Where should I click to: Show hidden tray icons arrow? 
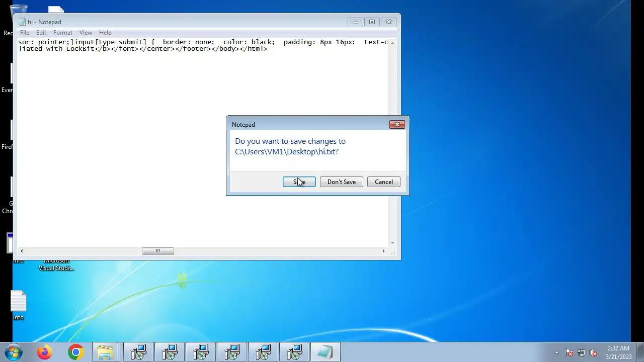(x=556, y=353)
